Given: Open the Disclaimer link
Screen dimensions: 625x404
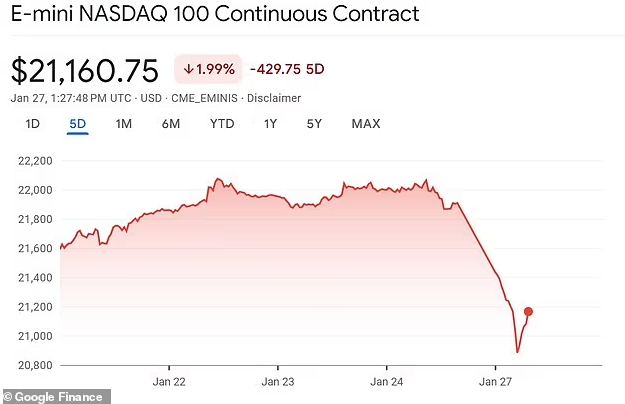Looking at the screenshot, I should 274,98.
